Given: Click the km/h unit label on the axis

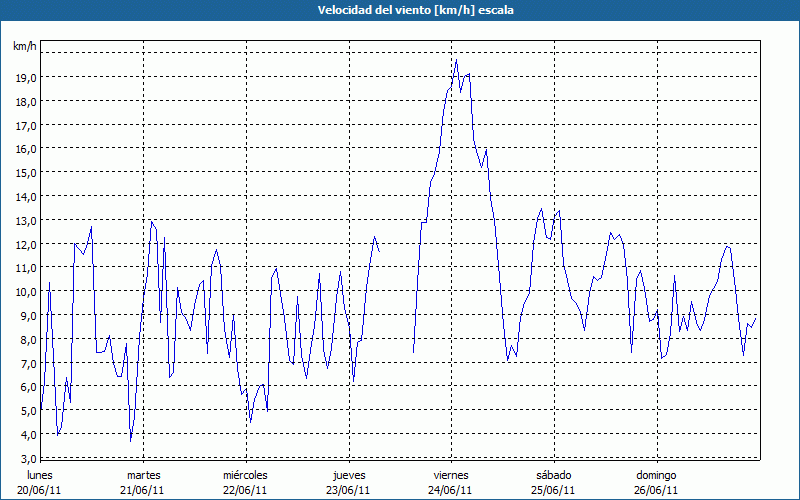Looking at the screenshot, I should pyautogui.click(x=25, y=47).
